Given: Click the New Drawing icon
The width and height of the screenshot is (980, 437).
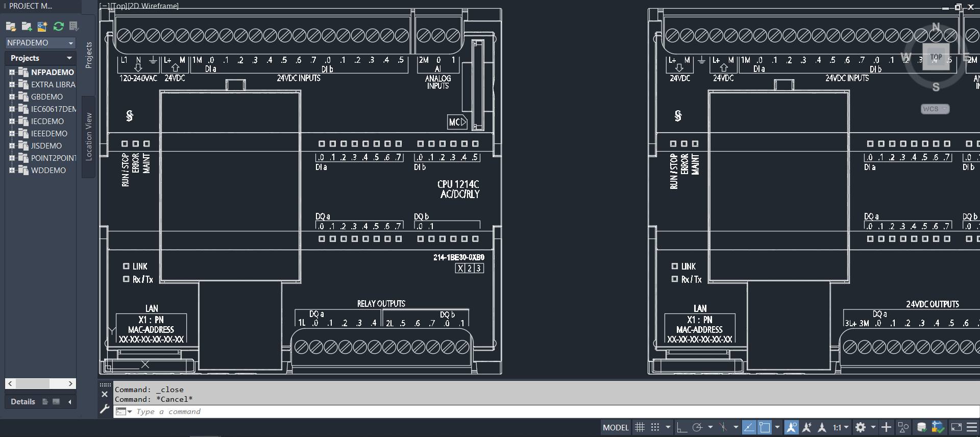Looking at the screenshot, I should 42,27.
